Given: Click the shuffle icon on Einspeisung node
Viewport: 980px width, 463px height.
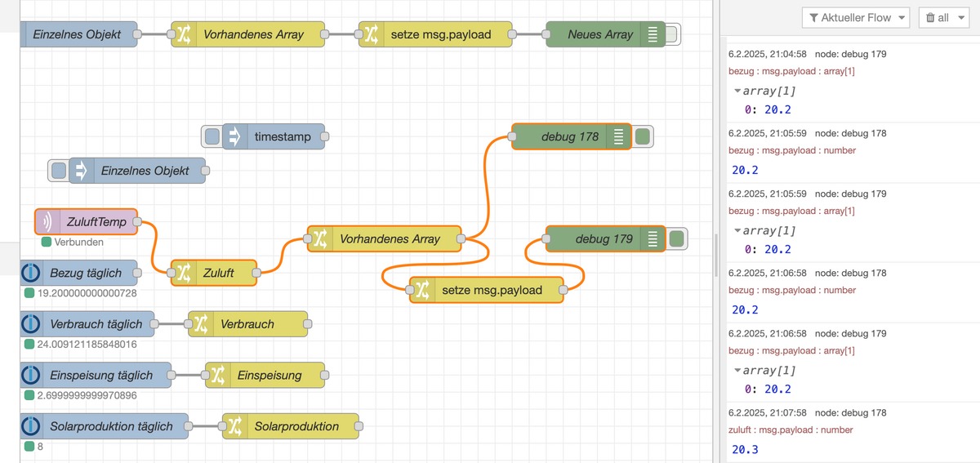Looking at the screenshot, I should [x=217, y=375].
